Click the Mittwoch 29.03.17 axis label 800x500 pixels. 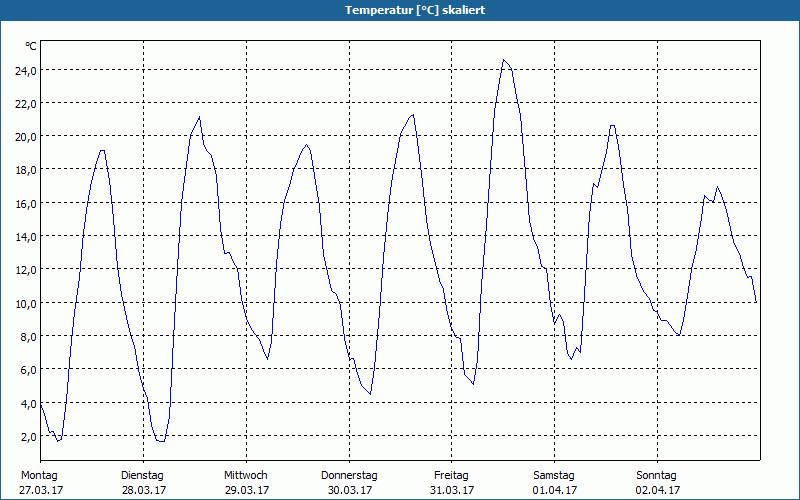246,482
